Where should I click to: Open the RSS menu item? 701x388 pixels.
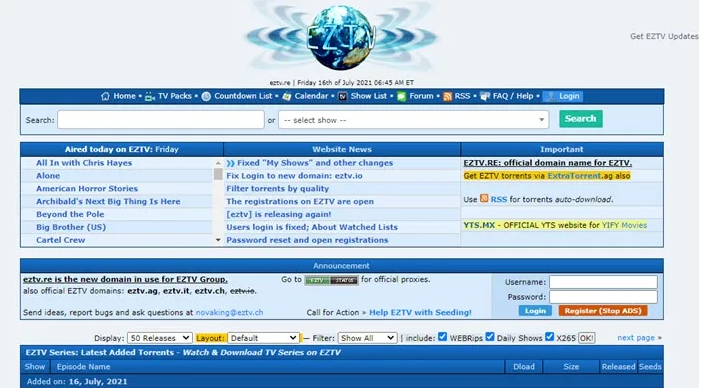click(462, 96)
